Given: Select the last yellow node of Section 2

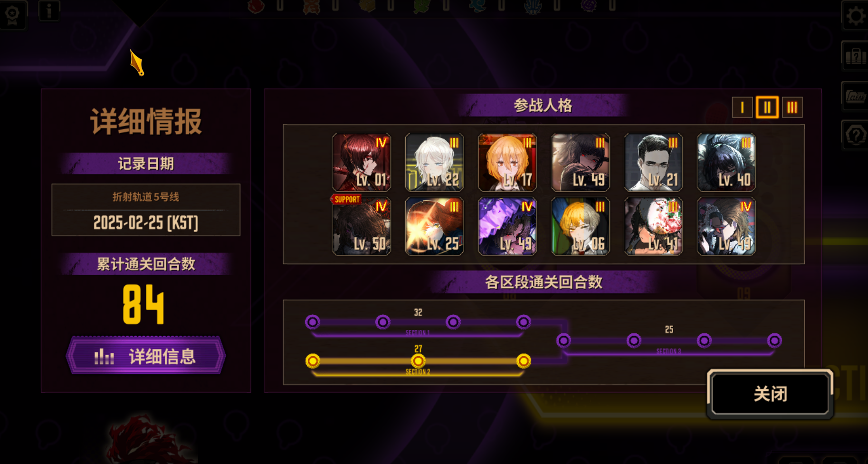Looking at the screenshot, I should (x=524, y=361).
